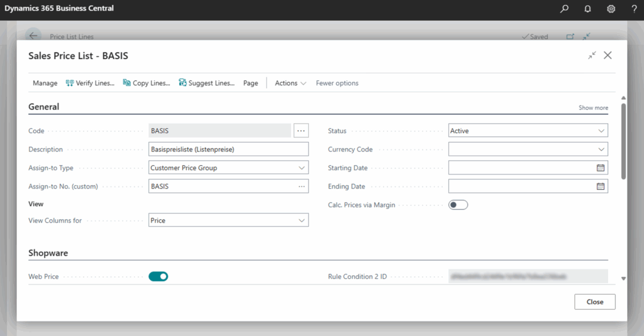
Task: Toggle Calc. Prices via Margin switch
Action: [458, 205]
